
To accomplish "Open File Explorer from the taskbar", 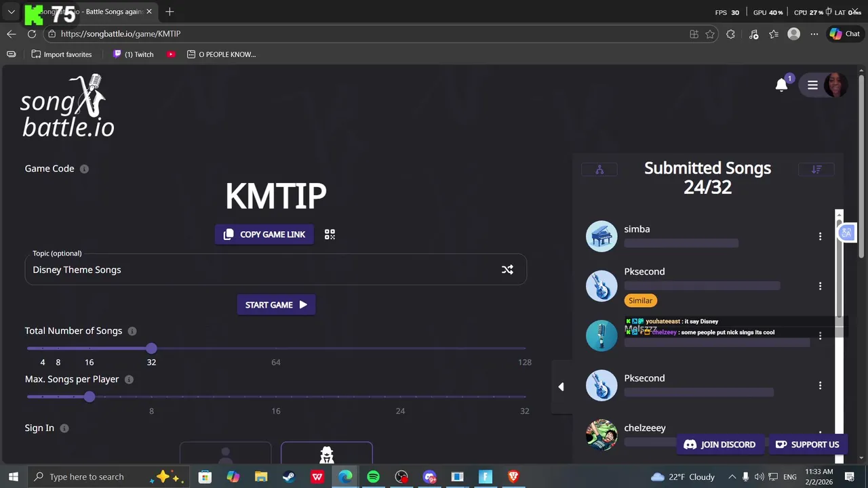I will pos(261,477).
